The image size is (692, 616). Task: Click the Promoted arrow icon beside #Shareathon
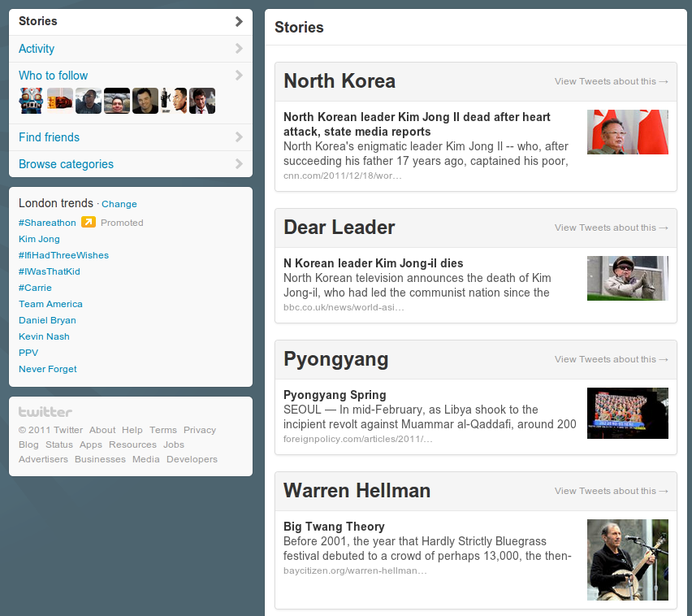(x=89, y=222)
